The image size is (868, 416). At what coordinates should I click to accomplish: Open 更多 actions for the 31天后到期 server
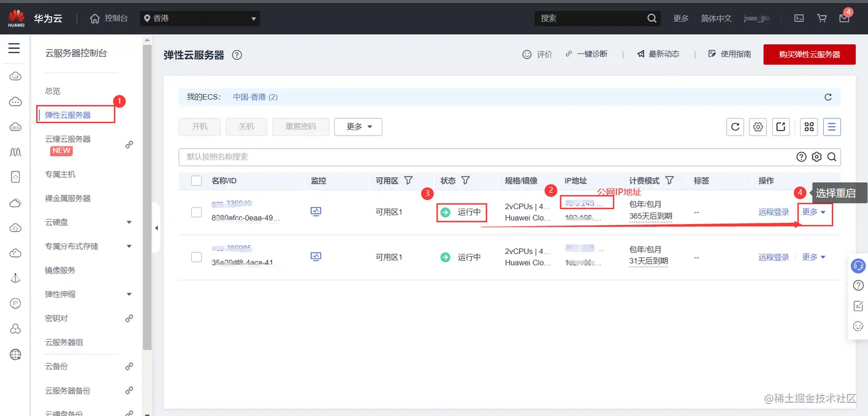[x=814, y=257]
